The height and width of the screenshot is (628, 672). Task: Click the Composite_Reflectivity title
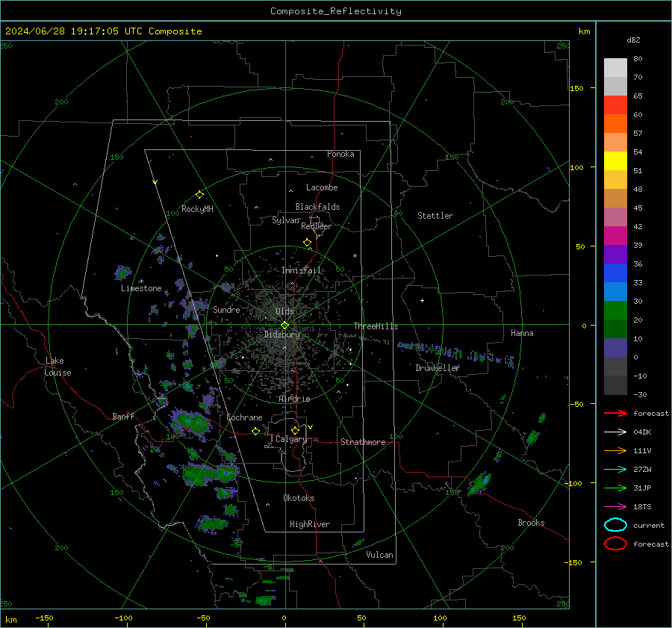coord(336,11)
